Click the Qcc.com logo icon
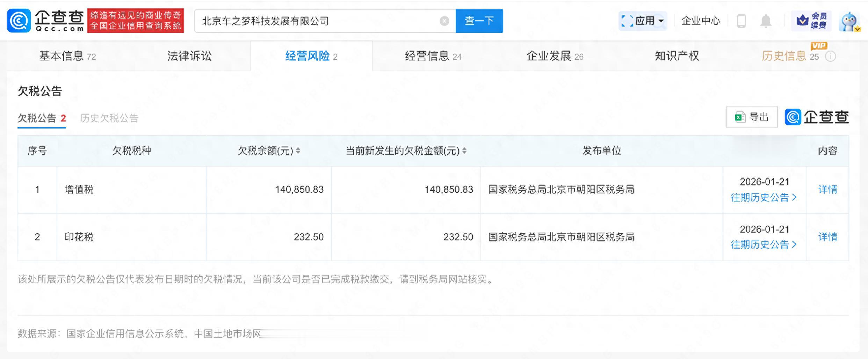868x359 pixels. tap(19, 21)
